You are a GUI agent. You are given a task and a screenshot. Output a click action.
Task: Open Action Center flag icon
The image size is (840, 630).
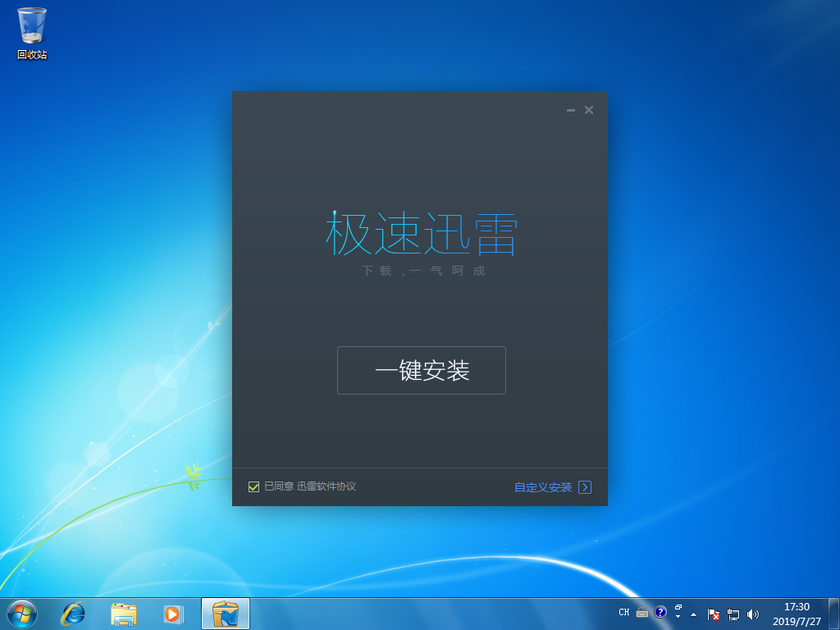714,614
